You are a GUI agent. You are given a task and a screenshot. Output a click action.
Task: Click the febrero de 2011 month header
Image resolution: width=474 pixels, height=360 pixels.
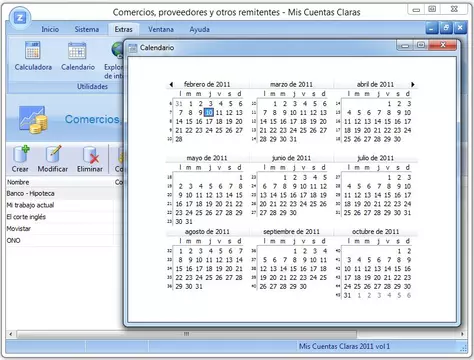tap(207, 84)
